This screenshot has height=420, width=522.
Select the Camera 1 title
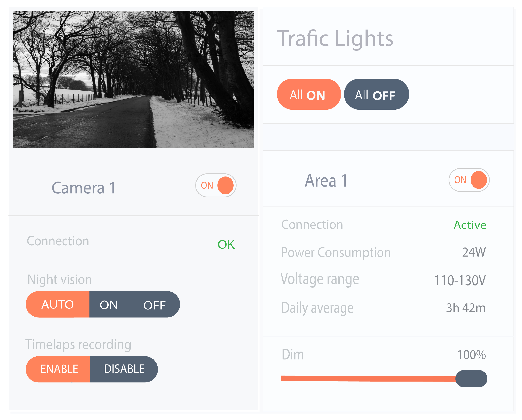84,188
